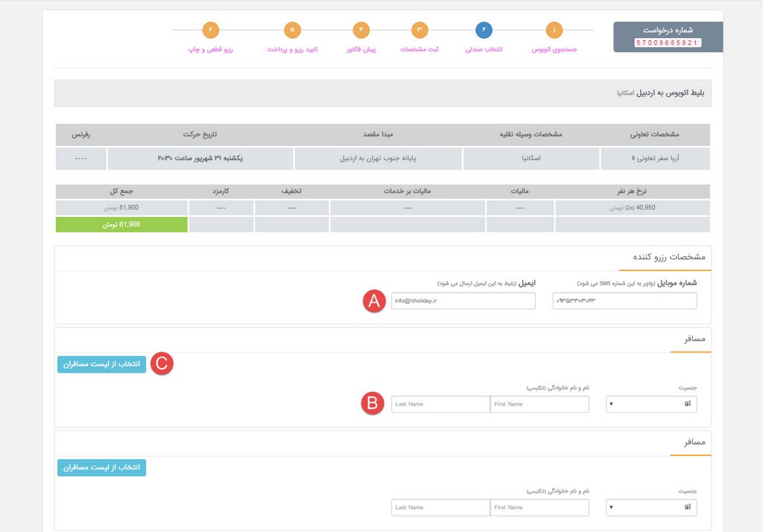Click first passenger Last Name field

[x=440, y=404]
